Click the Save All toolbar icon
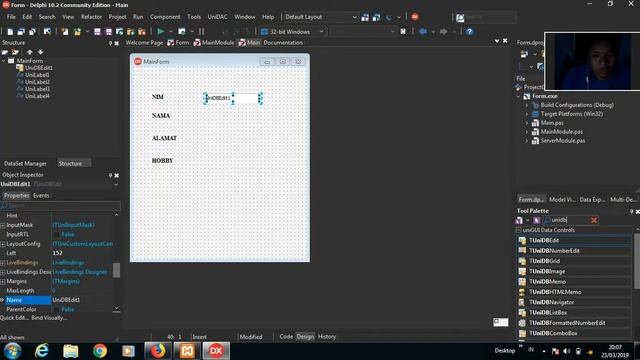Image resolution: width=640 pixels, height=360 pixels. coord(108,31)
